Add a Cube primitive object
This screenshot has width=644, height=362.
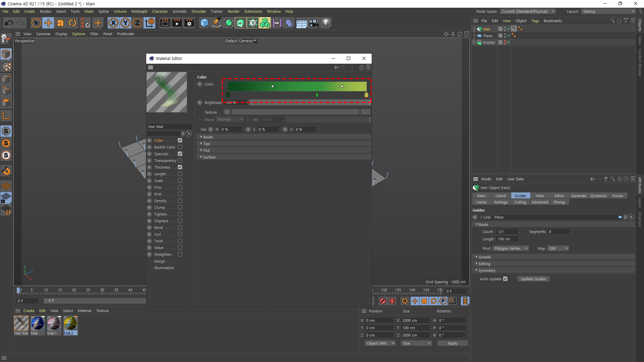pos(204,23)
